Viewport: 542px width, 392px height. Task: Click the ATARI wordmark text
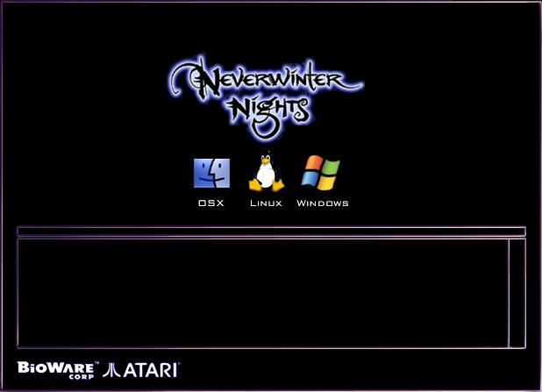[151, 370]
